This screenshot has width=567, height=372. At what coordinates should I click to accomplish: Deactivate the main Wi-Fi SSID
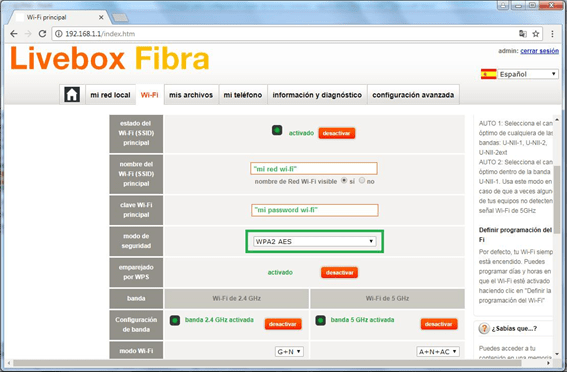pyautogui.click(x=337, y=133)
